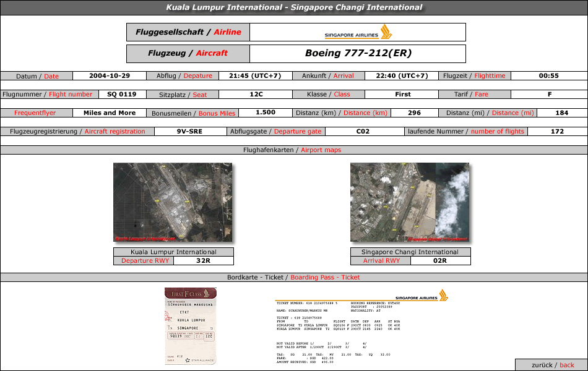Click the class value First
This screenshot has width=588, height=371.
point(403,95)
